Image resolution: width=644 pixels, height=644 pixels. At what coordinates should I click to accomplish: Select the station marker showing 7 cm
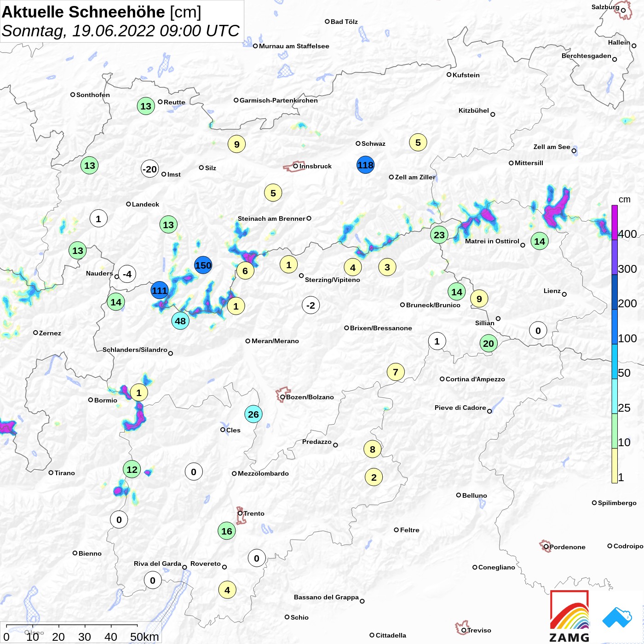pos(396,372)
